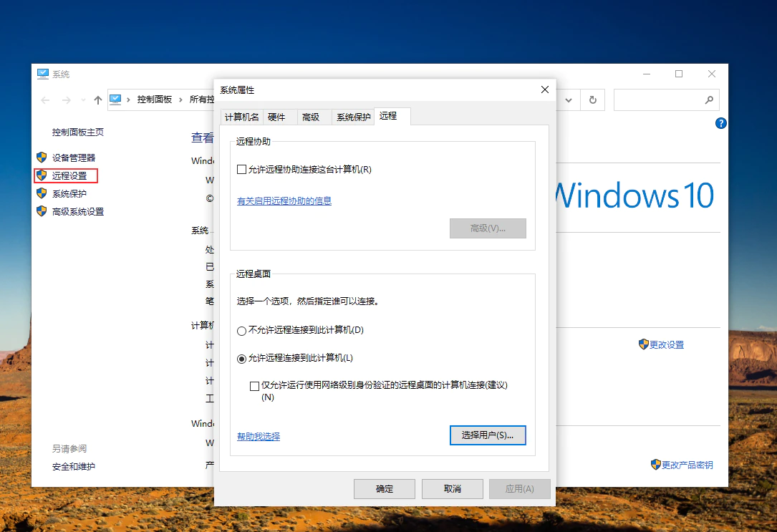Click the refresh icon in the address bar
The height and width of the screenshot is (532, 777).
(592, 100)
